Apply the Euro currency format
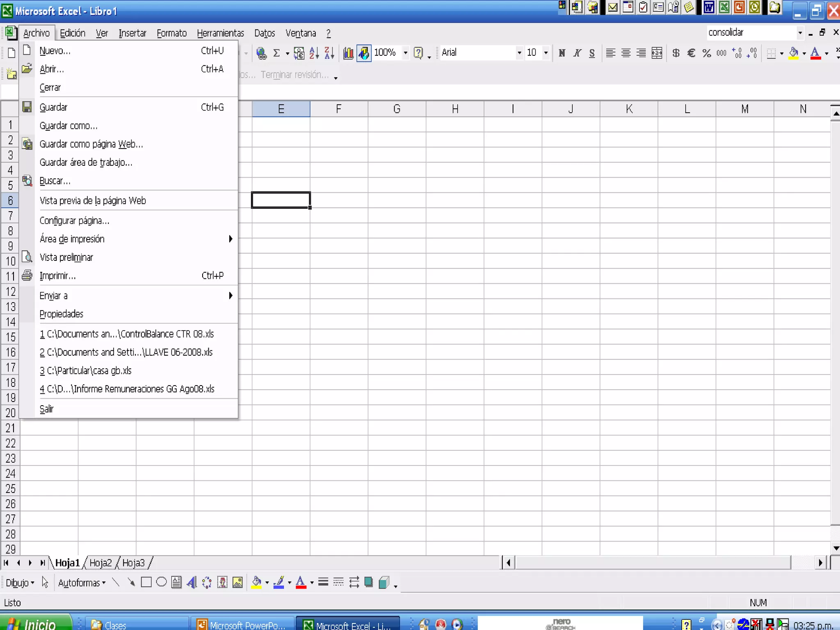The image size is (840, 630). pyautogui.click(x=691, y=53)
